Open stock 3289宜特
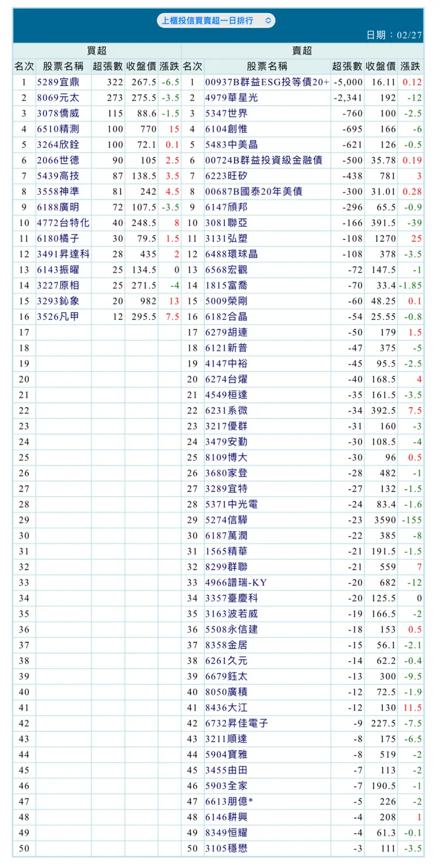Screen dimensions: 445x868 (x=226, y=488)
